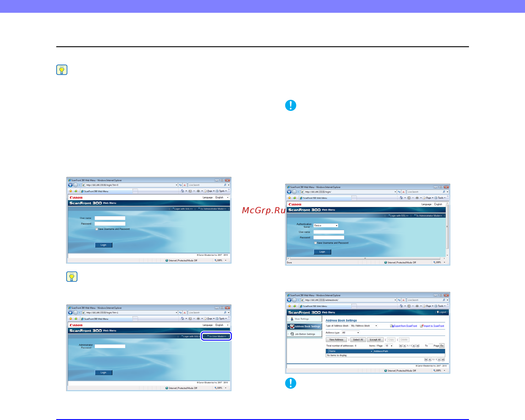Open Job Button Settings in side menu

click(x=304, y=334)
